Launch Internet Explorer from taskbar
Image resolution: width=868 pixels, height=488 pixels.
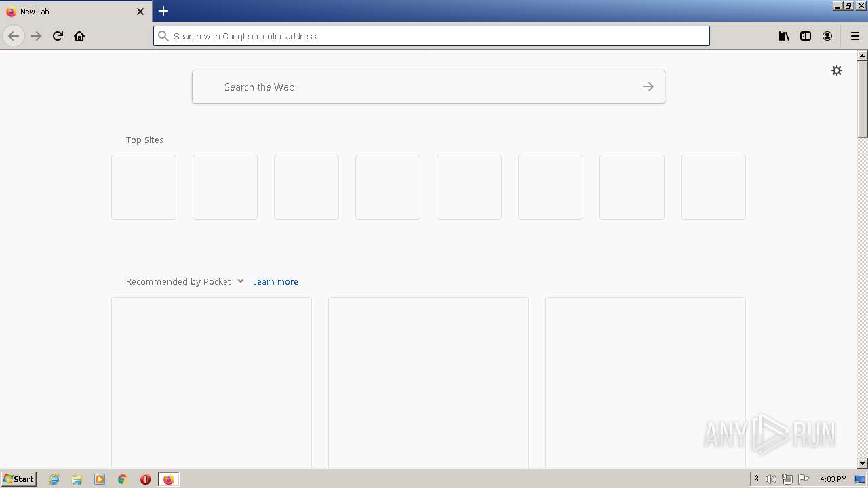tap(54, 479)
